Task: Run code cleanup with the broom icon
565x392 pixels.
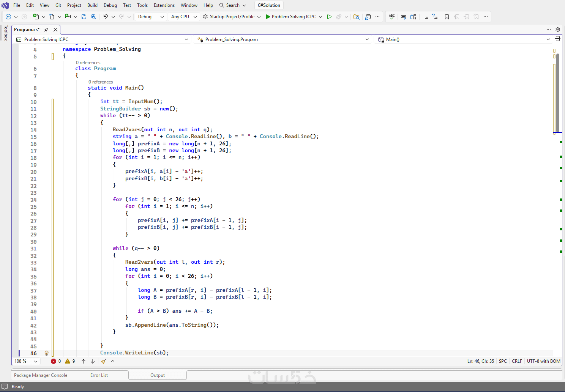Action: coord(103,361)
